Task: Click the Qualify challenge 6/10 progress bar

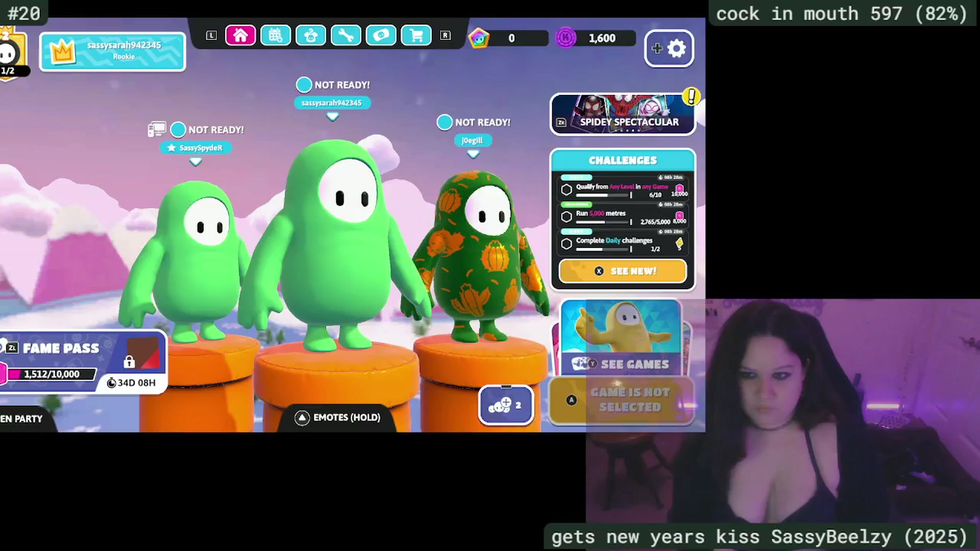Action: [x=604, y=195]
